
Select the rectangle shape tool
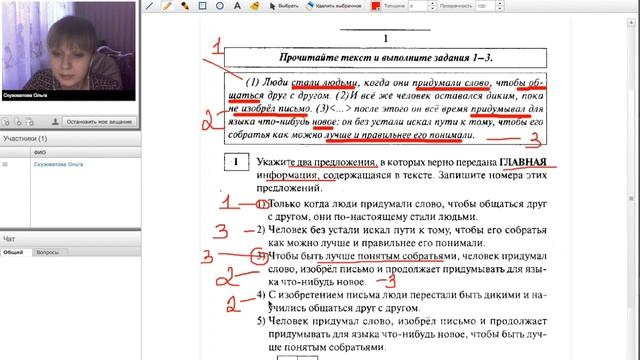click(202, 6)
